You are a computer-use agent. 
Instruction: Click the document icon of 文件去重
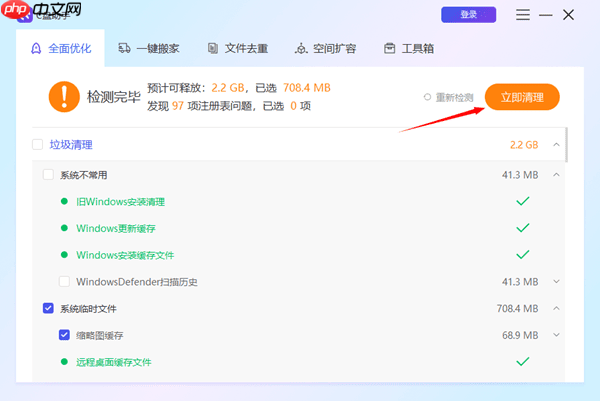[213, 48]
